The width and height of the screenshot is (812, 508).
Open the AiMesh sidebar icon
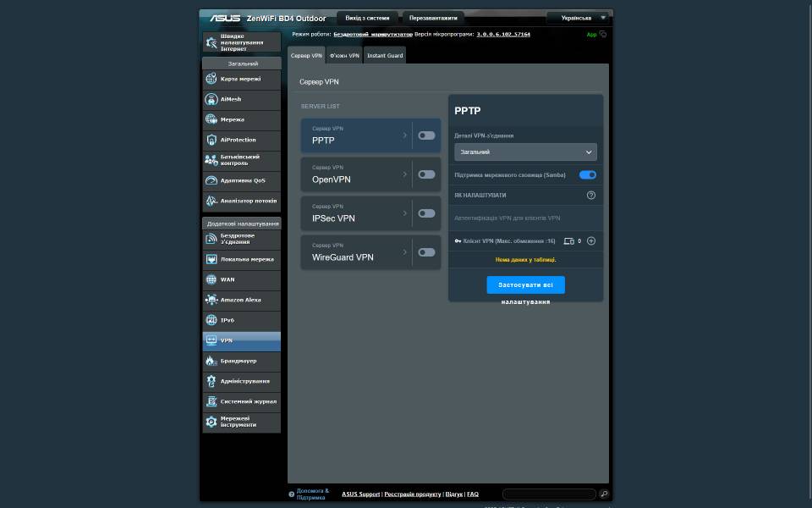click(x=211, y=99)
